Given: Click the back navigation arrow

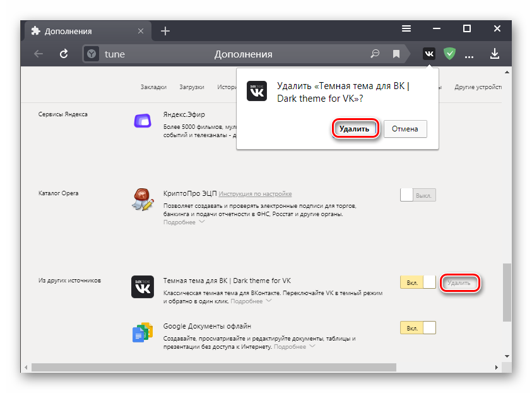Looking at the screenshot, I should pos(38,54).
